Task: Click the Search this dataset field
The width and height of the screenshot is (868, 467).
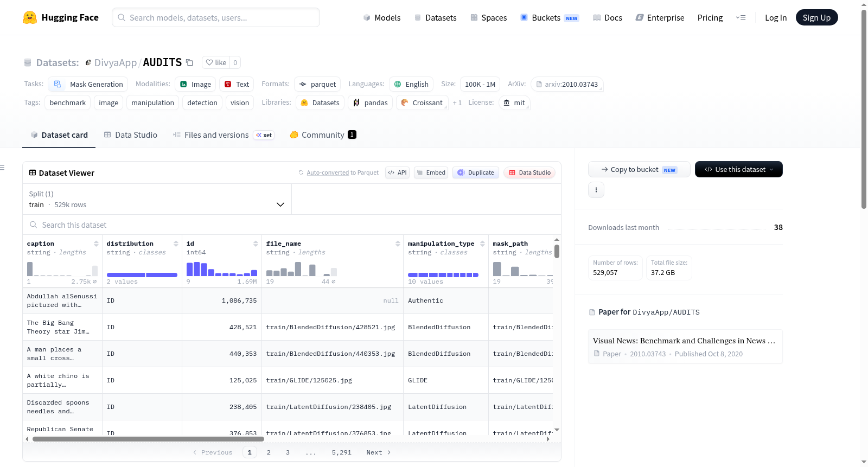Action: tap(292, 225)
